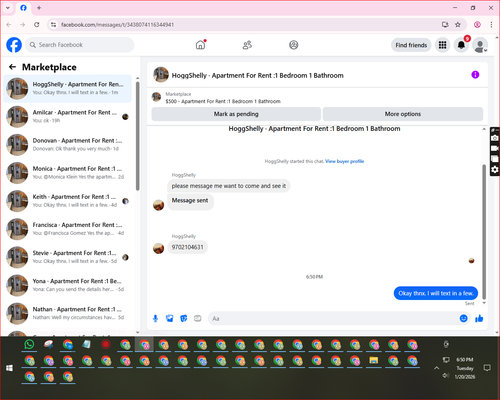The height and width of the screenshot is (400, 500).
Task: Click the 'Okay thnx' sent message bubble
Action: (x=436, y=293)
